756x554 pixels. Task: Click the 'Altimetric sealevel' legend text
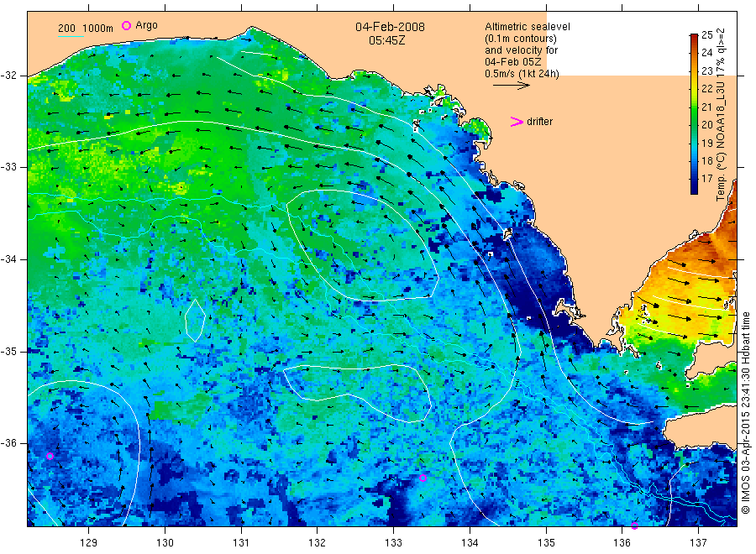(527, 27)
